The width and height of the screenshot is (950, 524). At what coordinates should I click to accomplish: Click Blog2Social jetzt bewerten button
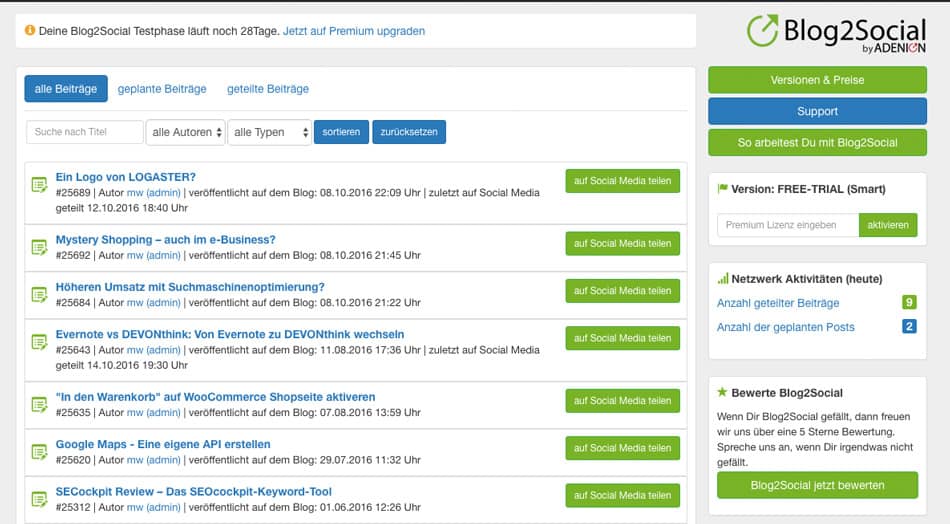click(817, 485)
